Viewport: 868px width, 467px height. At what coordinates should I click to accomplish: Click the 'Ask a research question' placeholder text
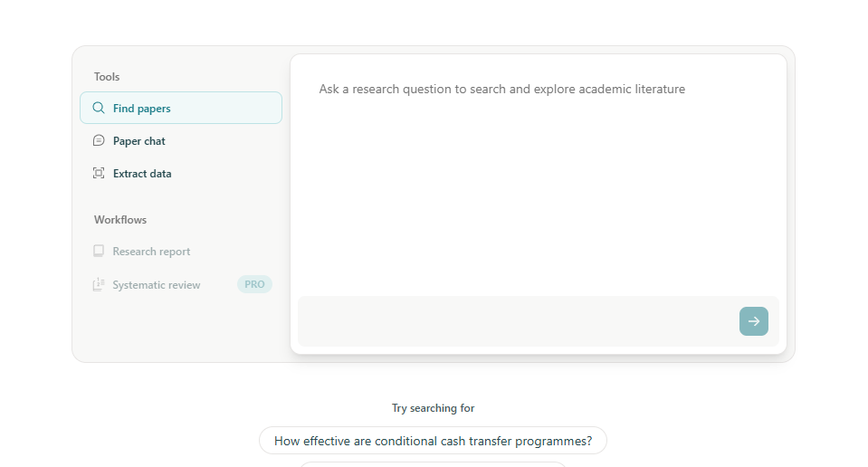click(501, 90)
